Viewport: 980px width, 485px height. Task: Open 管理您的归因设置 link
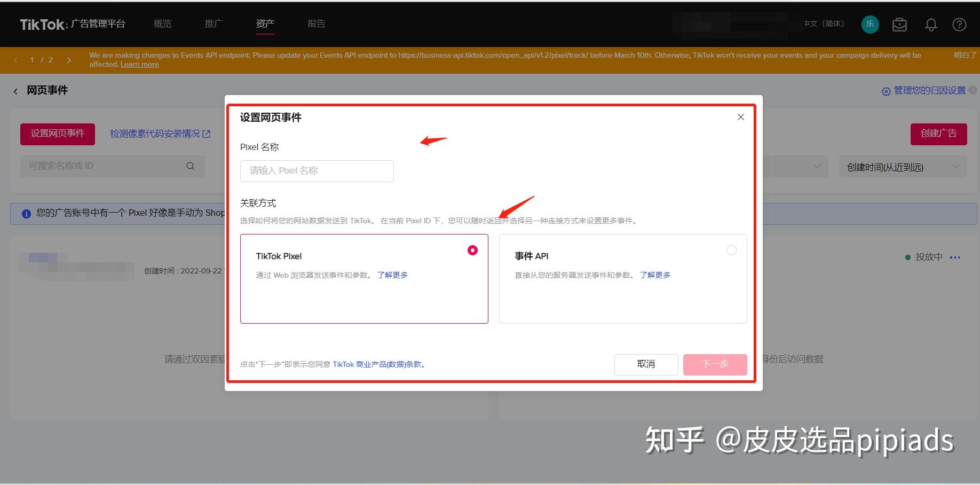coord(930,91)
